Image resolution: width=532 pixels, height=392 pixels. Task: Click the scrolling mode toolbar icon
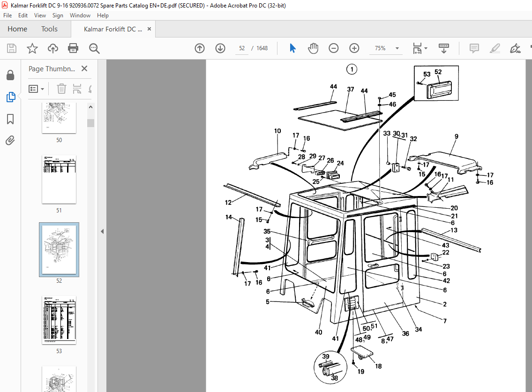point(443,48)
